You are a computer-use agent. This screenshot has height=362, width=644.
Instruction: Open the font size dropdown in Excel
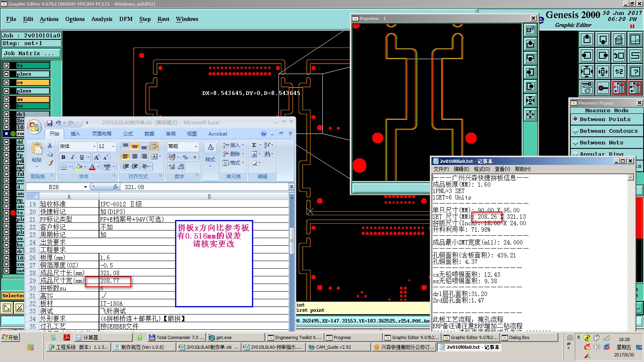click(x=113, y=146)
